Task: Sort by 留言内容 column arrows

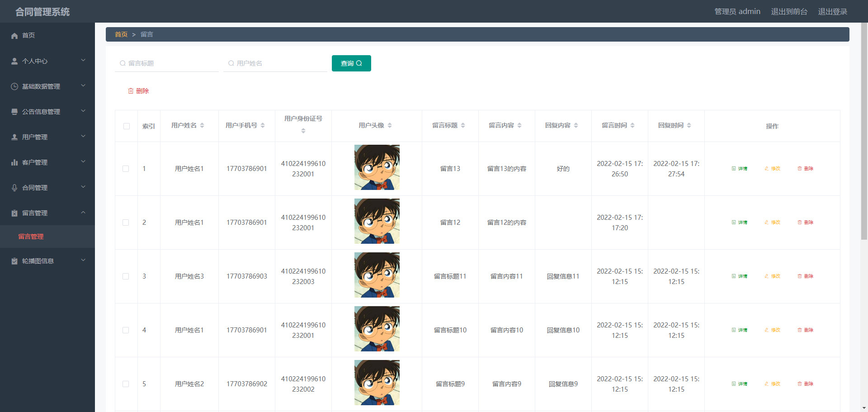Action: 519,125
